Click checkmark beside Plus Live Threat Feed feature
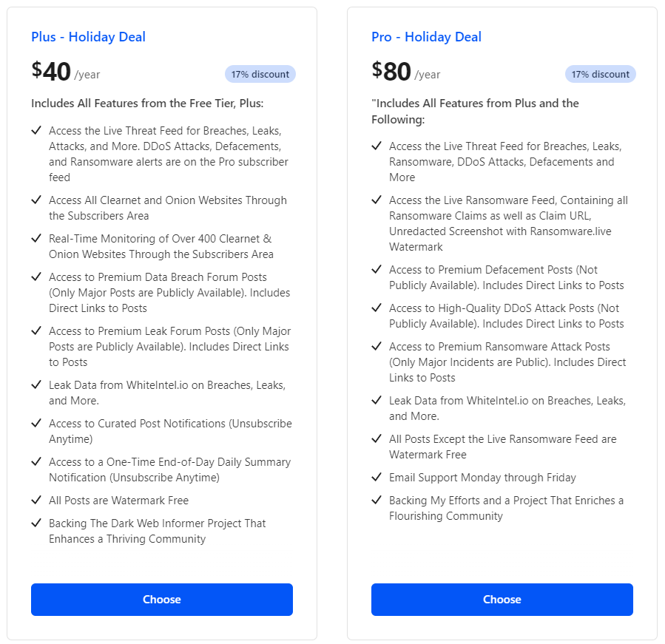 click(36, 131)
